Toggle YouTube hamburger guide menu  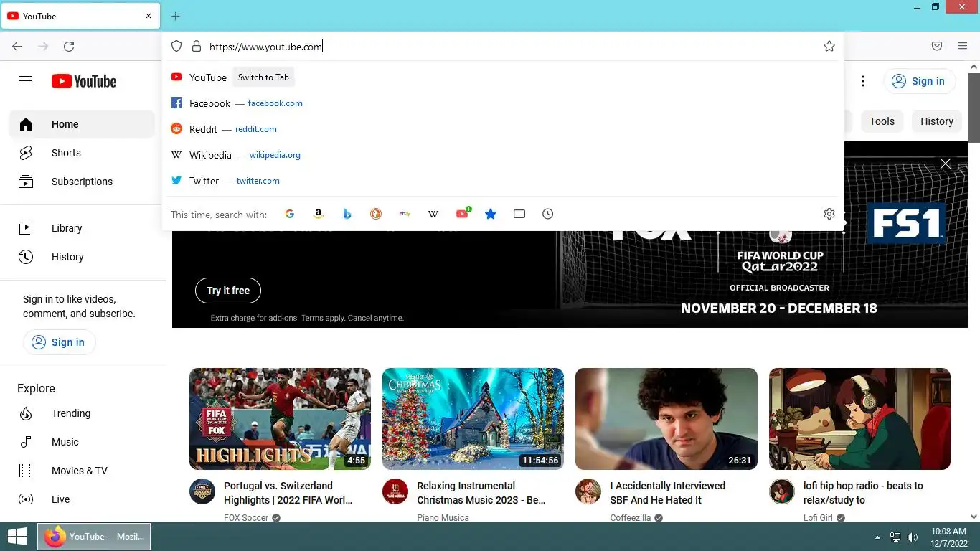click(26, 81)
